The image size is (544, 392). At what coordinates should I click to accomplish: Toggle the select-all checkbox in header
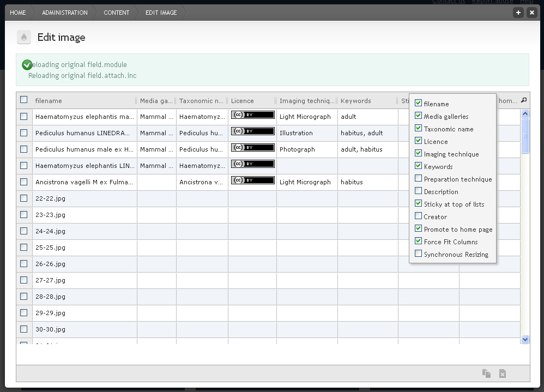(x=23, y=100)
